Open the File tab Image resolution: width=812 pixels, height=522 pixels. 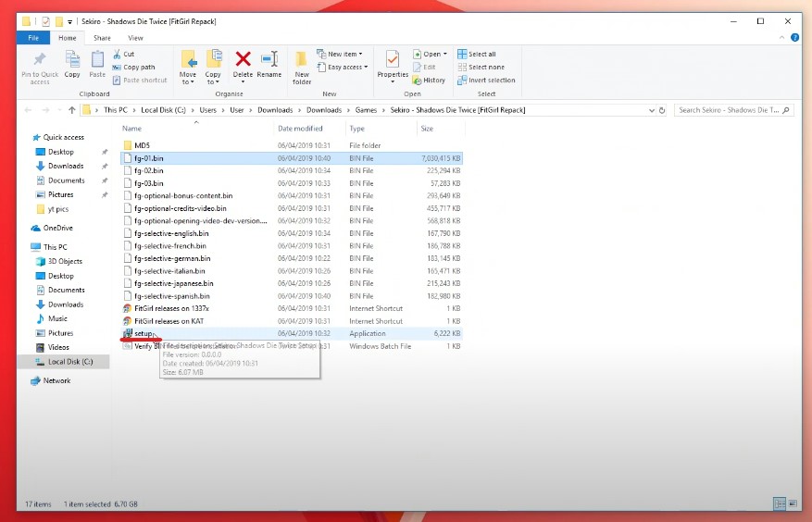tap(33, 38)
